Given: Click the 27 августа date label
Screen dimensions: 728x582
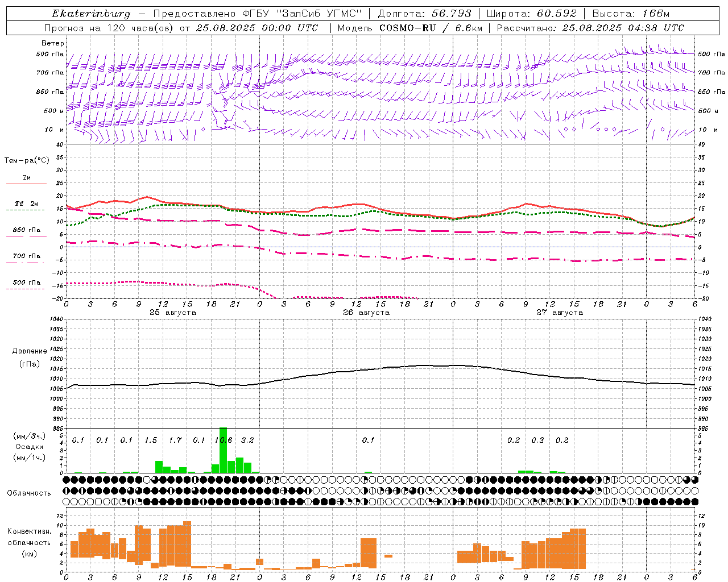Looking at the screenshot, I should (560, 313).
